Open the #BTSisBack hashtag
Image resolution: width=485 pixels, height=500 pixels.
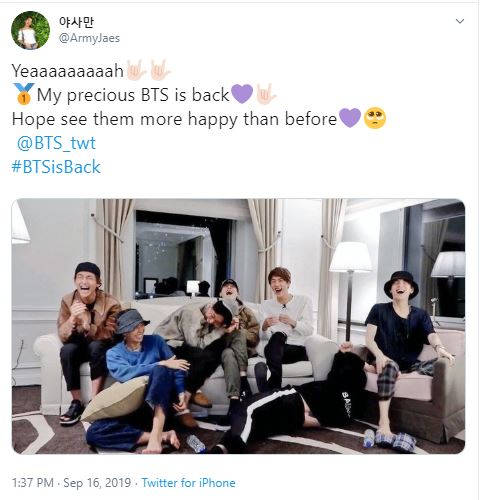pyautogui.click(x=56, y=167)
